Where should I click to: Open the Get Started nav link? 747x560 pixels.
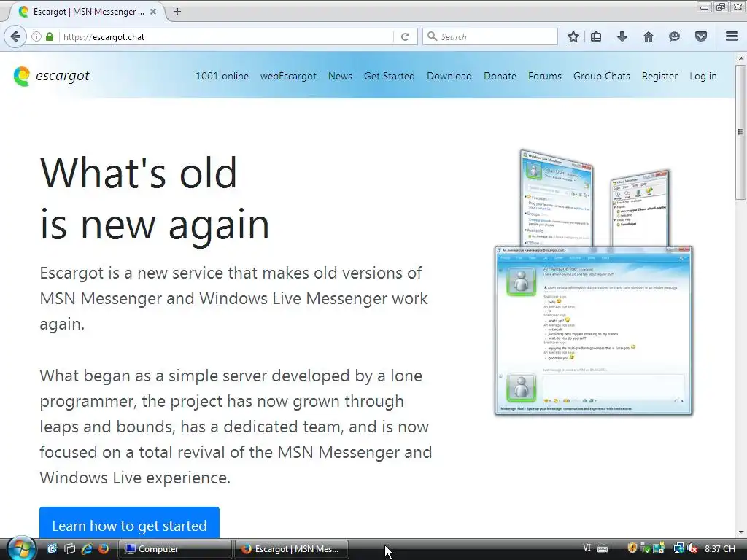click(x=390, y=76)
